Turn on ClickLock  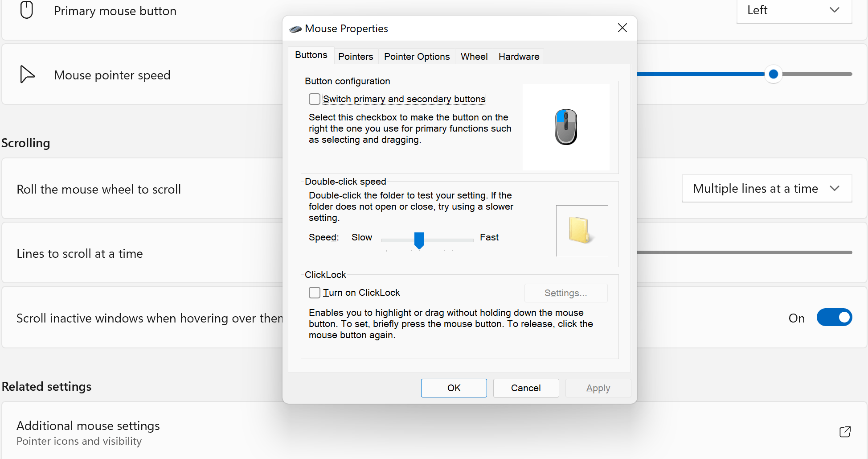(314, 292)
